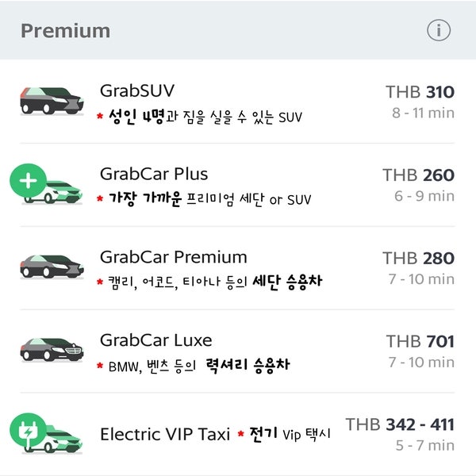Click the THB 701 fare

[x=420, y=341]
